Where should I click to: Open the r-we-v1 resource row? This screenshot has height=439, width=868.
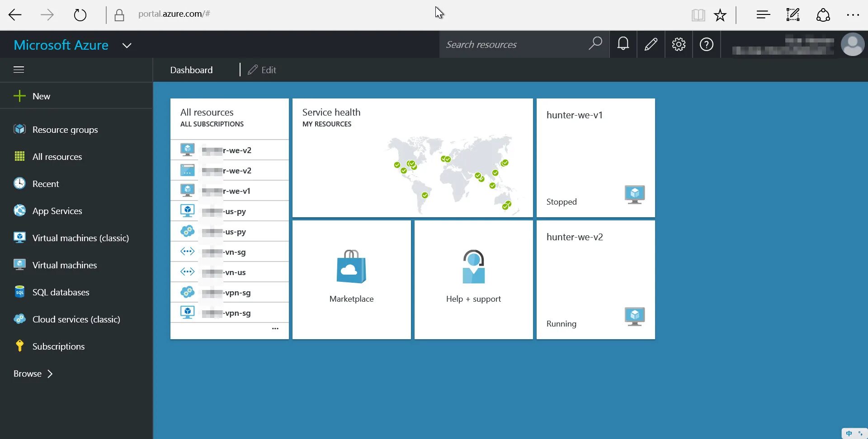pyautogui.click(x=230, y=191)
